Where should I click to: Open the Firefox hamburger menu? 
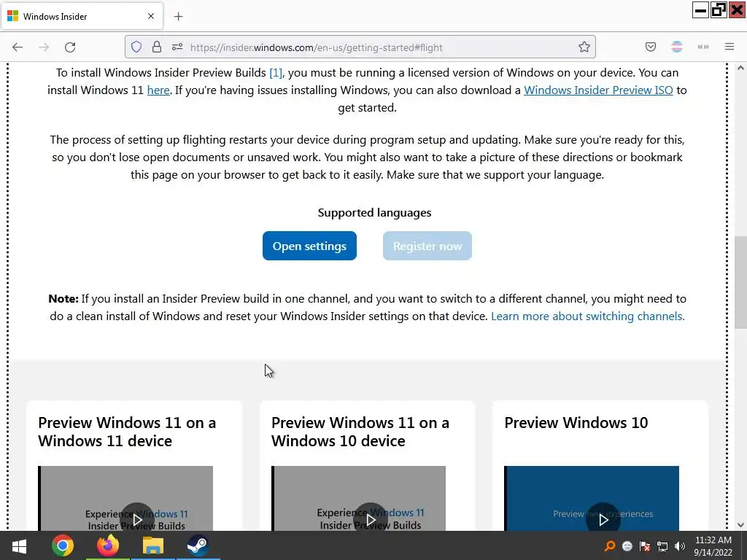point(729,47)
